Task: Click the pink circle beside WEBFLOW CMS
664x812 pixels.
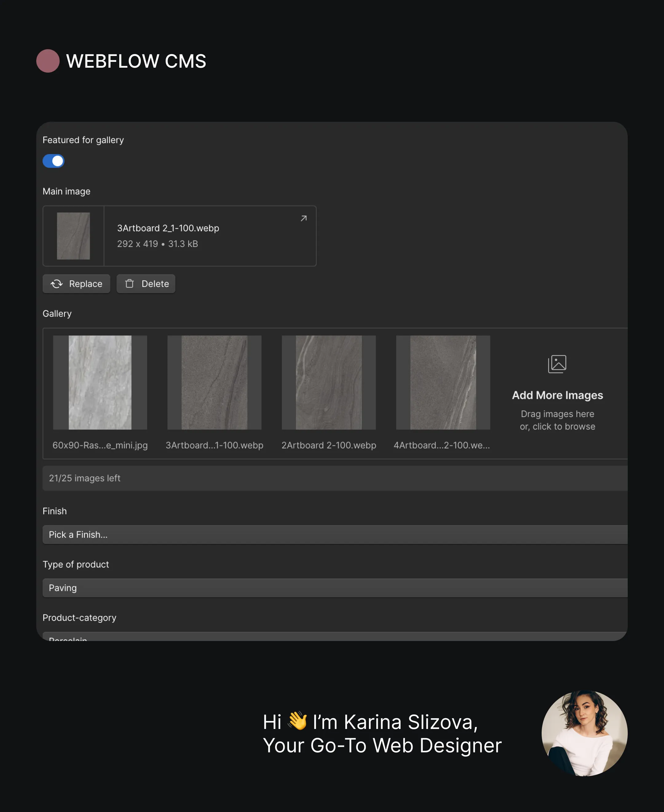Action: click(48, 61)
